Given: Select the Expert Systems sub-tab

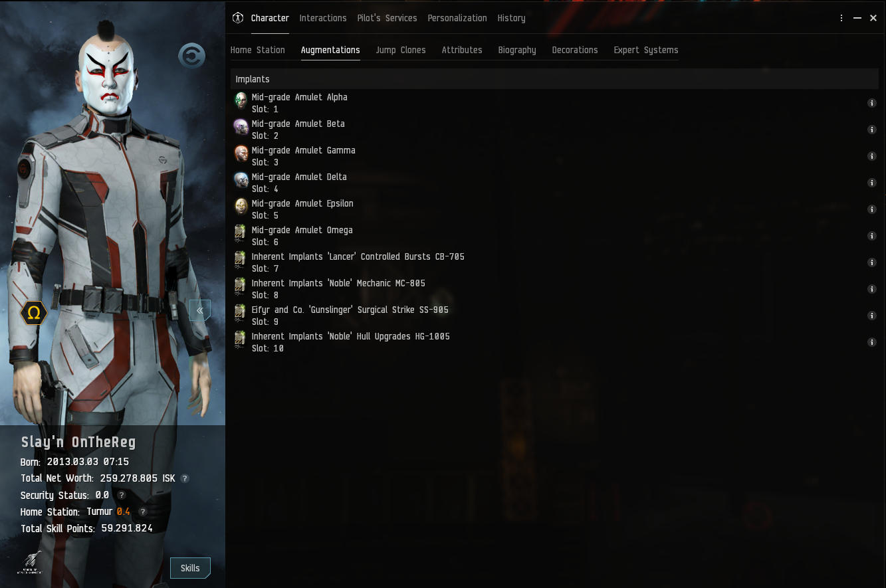Looking at the screenshot, I should coord(646,50).
